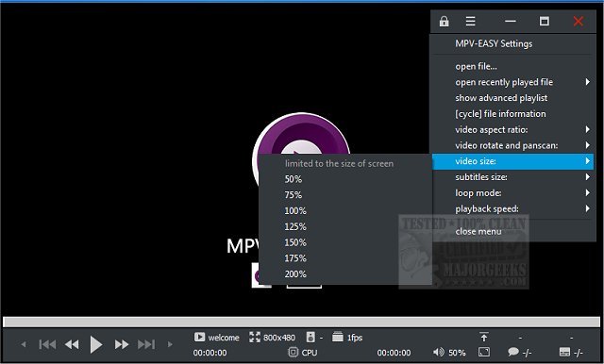Click the elapsed time 00:00:00 under welcome
Viewport: 604px width, 364px height.
(210, 353)
